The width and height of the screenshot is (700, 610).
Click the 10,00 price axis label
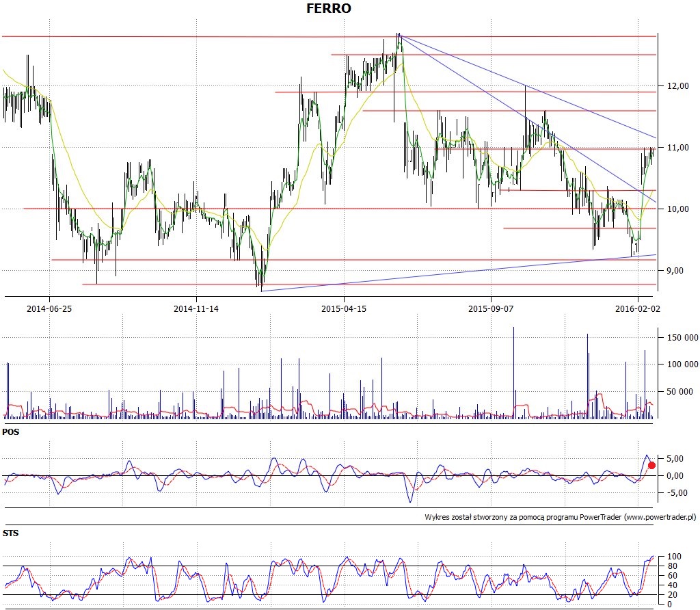[x=678, y=209]
